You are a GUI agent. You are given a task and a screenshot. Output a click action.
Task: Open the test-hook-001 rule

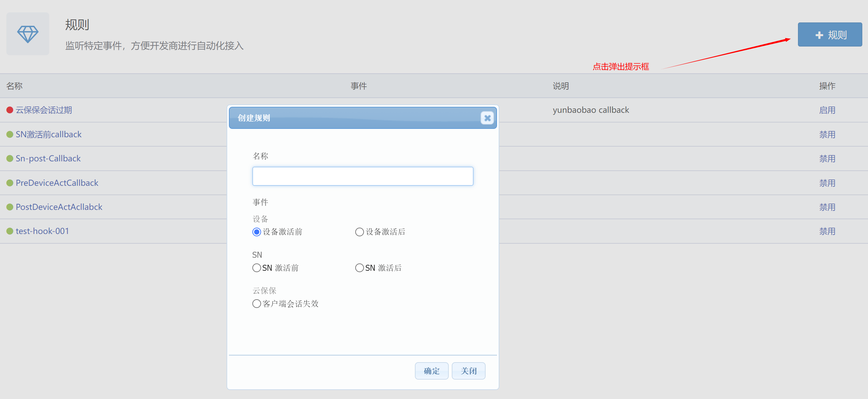pos(43,231)
